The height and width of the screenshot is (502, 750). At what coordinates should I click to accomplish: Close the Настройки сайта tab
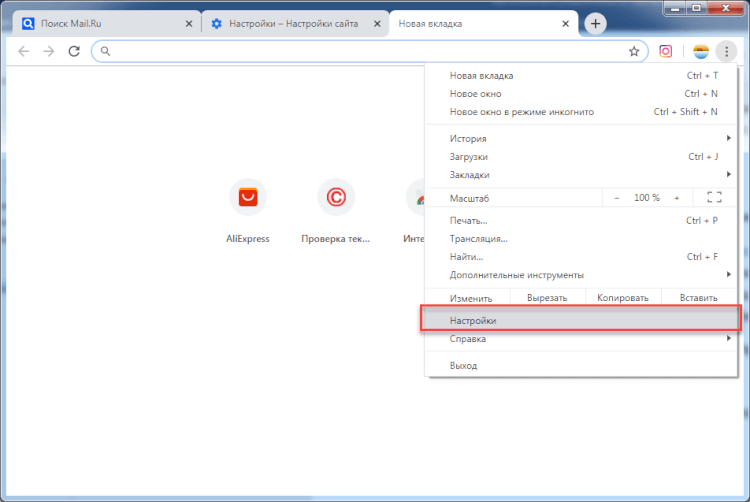pos(377,23)
